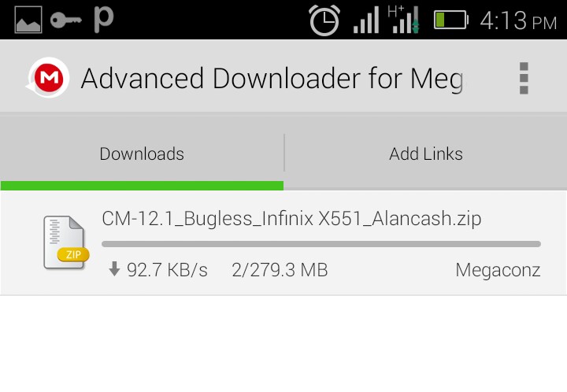The height and width of the screenshot is (392, 567).
Task: Tap the H+ mobile data signal icon
Action: click(x=403, y=20)
